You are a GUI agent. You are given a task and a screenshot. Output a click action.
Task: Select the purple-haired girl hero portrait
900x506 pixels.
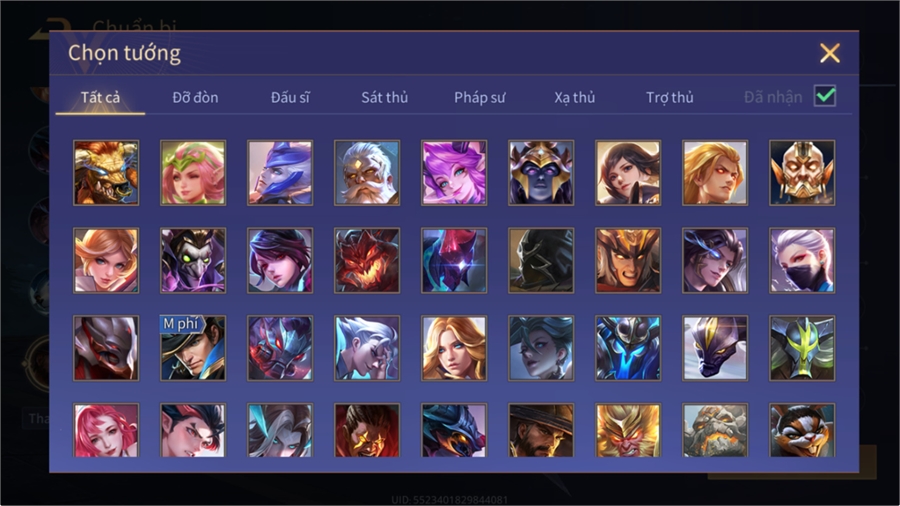coord(454,173)
